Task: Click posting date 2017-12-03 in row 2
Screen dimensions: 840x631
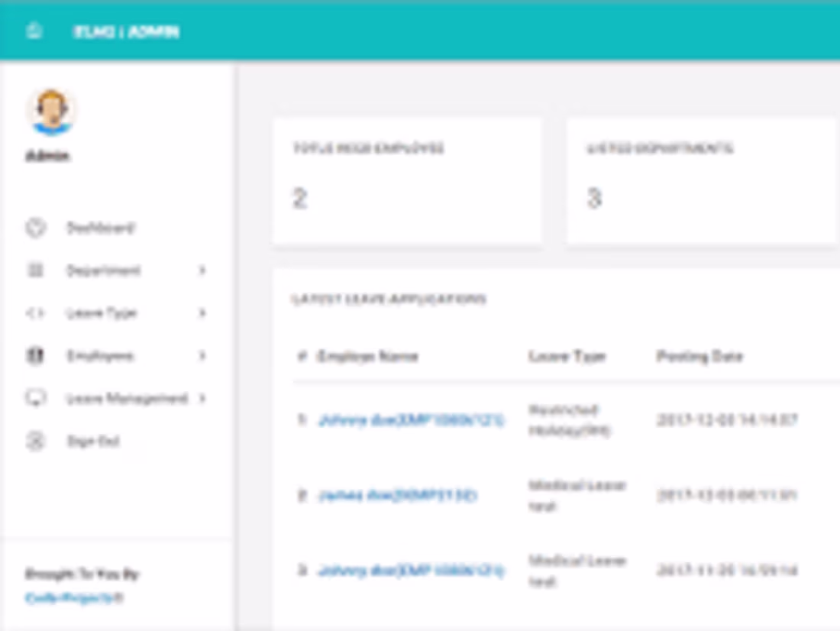Action: click(727, 495)
